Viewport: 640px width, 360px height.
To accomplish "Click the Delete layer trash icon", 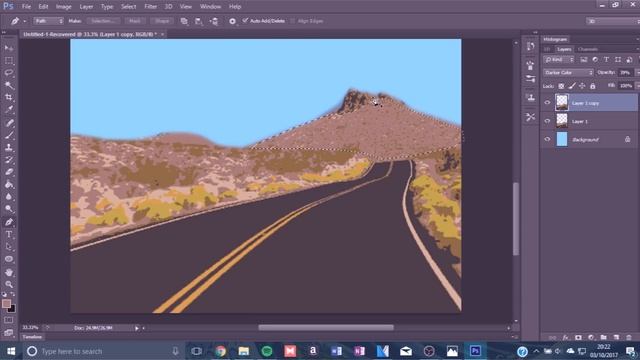I will 629,338.
